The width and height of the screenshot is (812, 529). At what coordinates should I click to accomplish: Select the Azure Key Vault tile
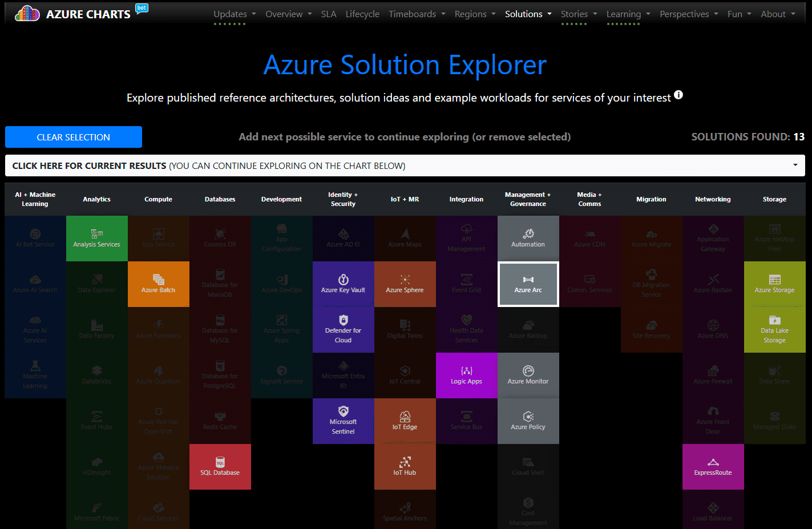click(x=343, y=284)
